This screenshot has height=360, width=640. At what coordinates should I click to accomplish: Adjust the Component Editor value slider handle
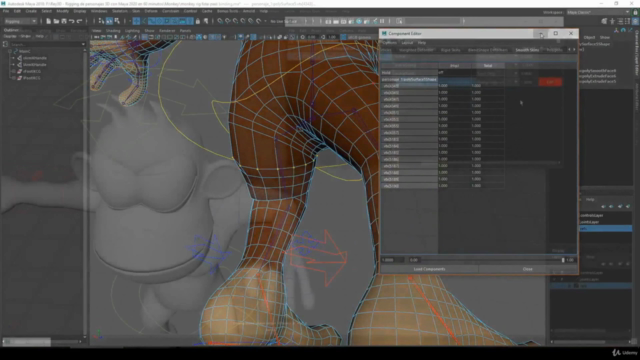(563, 260)
